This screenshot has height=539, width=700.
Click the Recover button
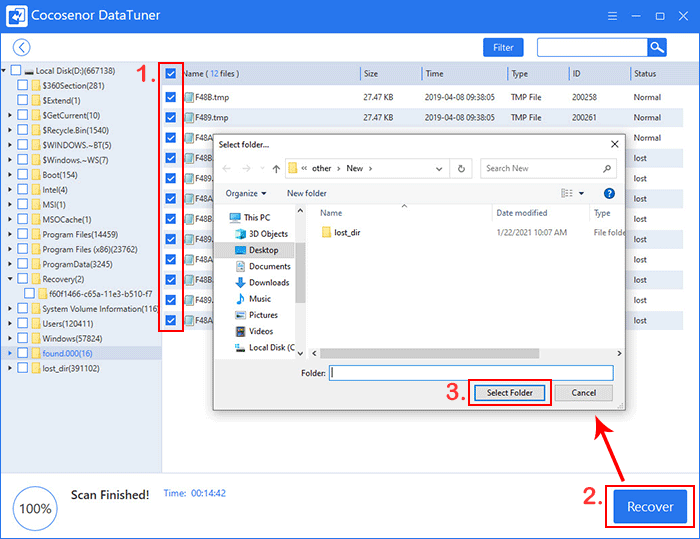click(650, 506)
